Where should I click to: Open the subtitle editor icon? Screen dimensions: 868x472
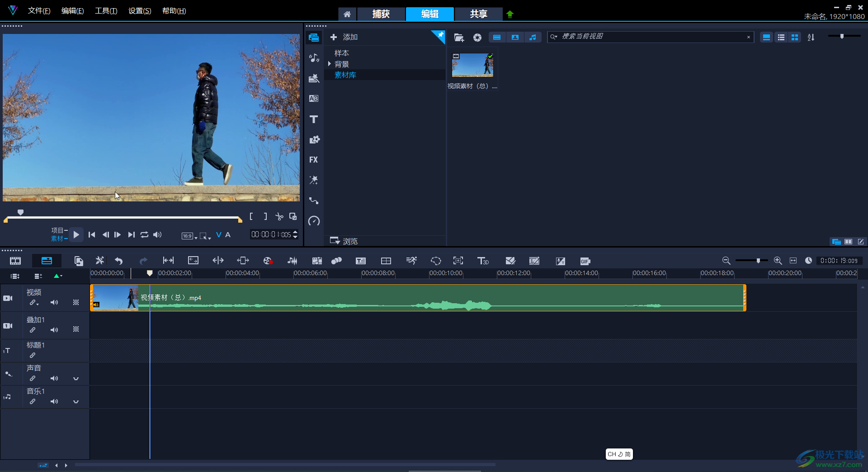pos(361,261)
